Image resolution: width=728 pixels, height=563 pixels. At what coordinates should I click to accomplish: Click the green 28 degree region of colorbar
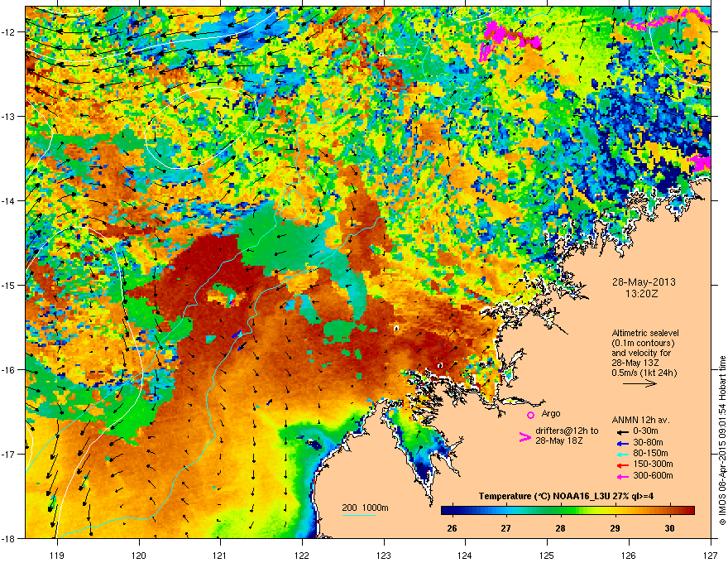coord(561,511)
